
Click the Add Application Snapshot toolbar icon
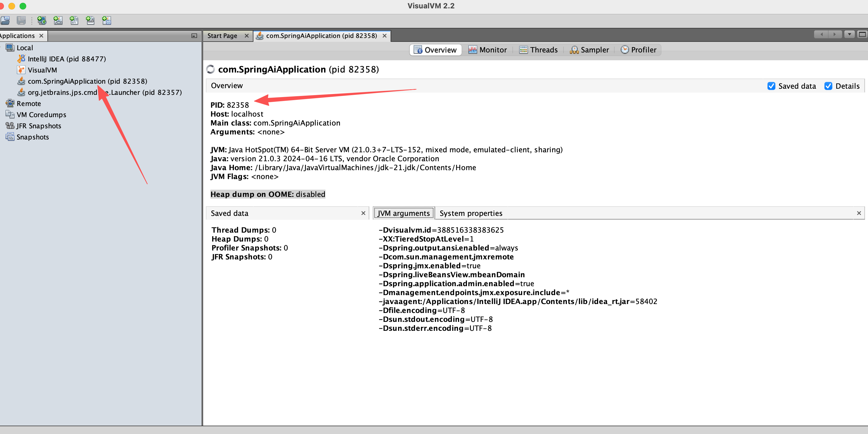(x=107, y=21)
